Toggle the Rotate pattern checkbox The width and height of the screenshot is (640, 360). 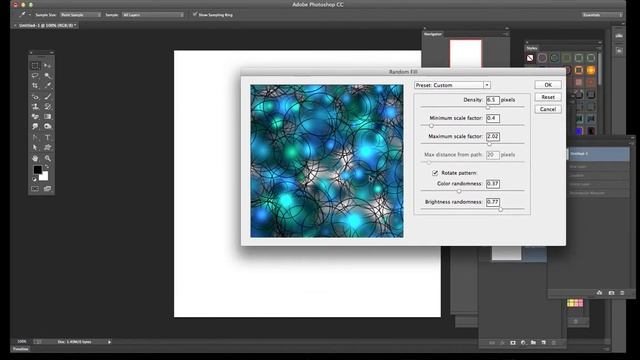point(435,173)
